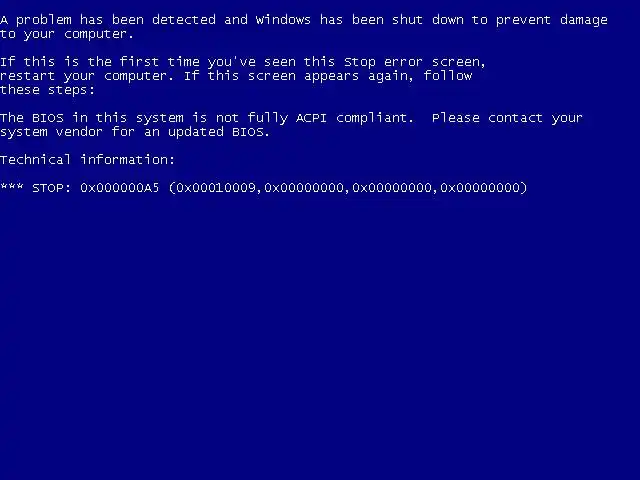Click 'restart your computer.' text
Screen dimensions: 640x480
87,76
